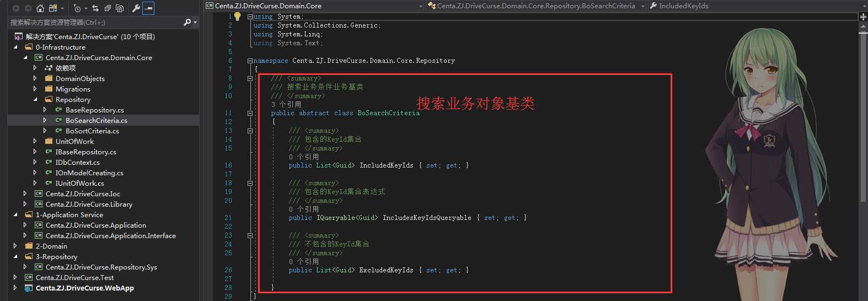Click the Migrations folder icon

[x=49, y=89]
